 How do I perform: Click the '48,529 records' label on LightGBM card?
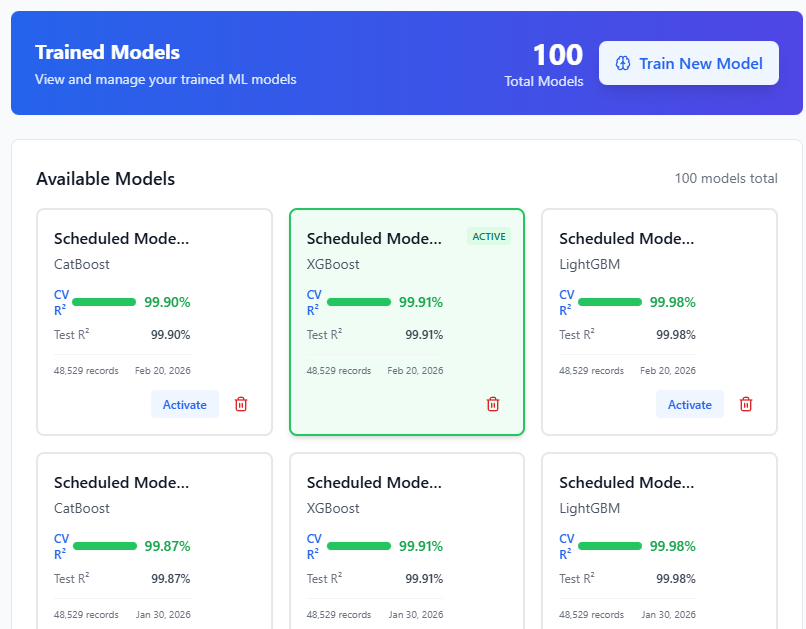pyautogui.click(x=591, y=370)
